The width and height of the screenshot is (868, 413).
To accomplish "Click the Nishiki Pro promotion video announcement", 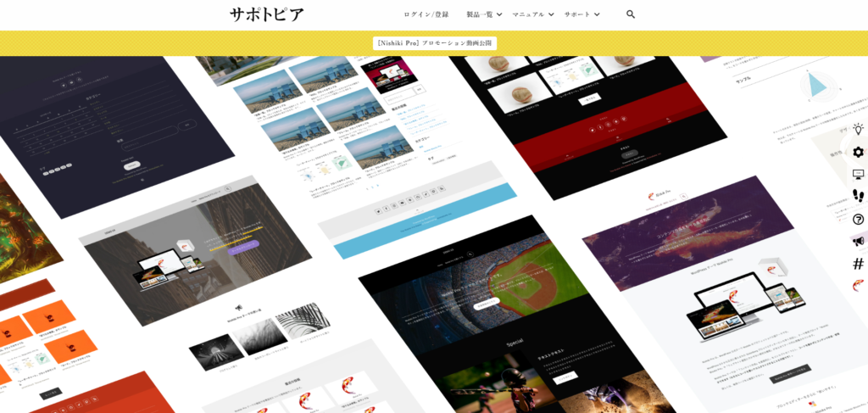I will click(x=434, y=43).
